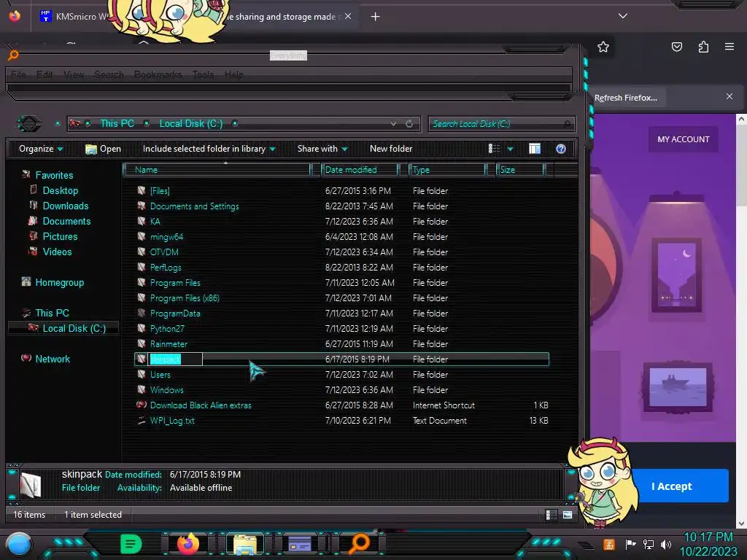
Task: Switch to details view in status bar
Action: click(551, 515)
